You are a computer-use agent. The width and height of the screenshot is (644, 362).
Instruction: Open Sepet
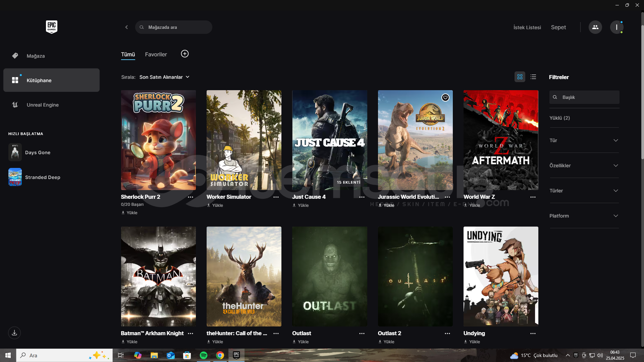point(558,27)
